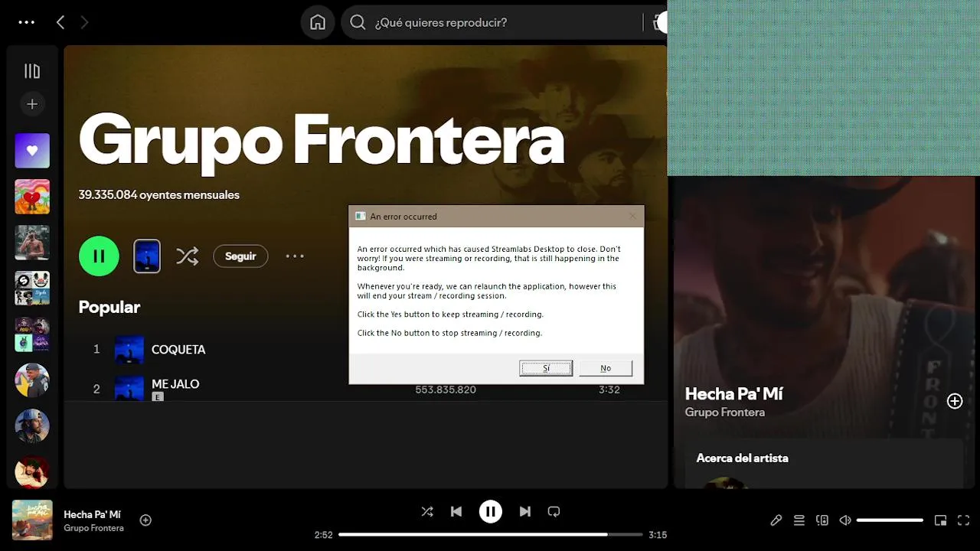Open the three-dot app menu at top left
Screen dimensions: 980x551
[x=27, y=22]
